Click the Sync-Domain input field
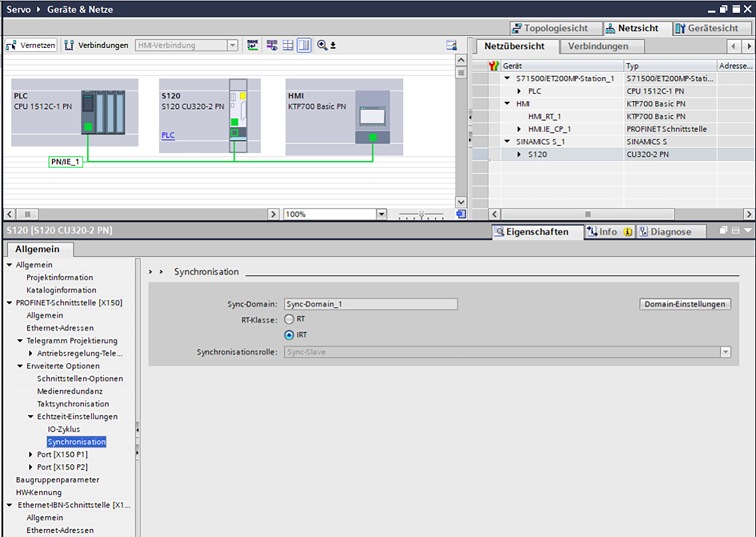 (x=371, y=304)
